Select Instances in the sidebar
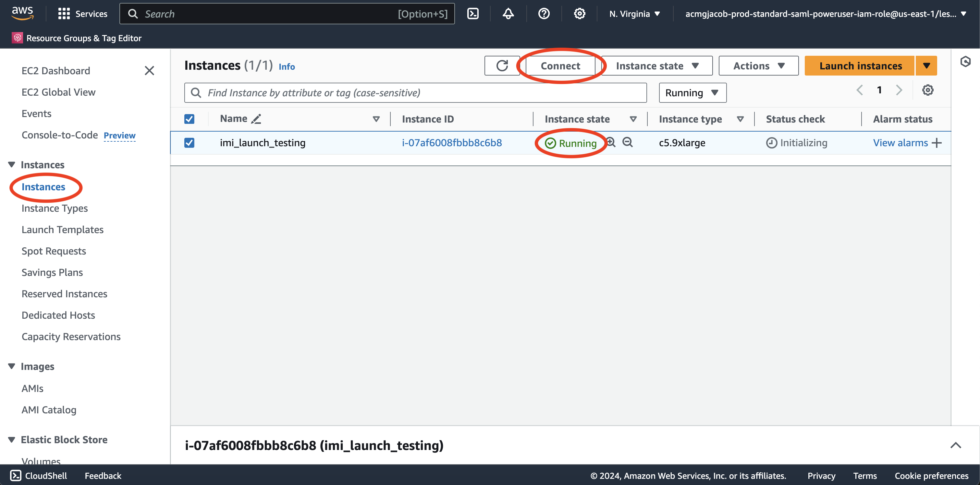 (43, 187)
